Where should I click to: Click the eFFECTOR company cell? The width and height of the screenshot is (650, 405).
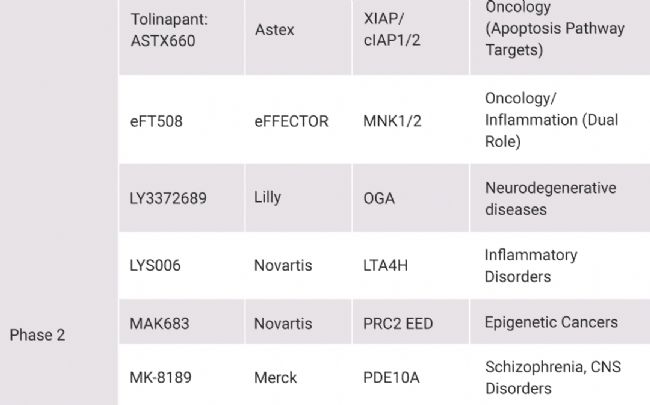tap(298, 120)
